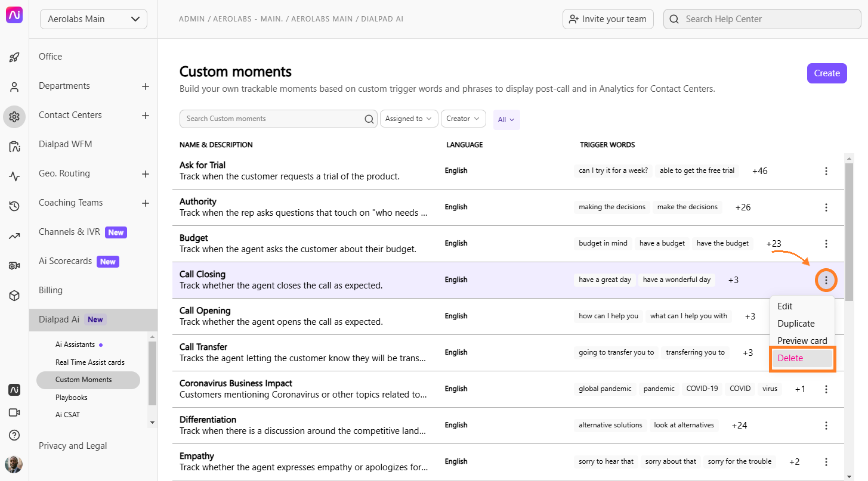Open Dialpad WFM in sidebar

65,144
